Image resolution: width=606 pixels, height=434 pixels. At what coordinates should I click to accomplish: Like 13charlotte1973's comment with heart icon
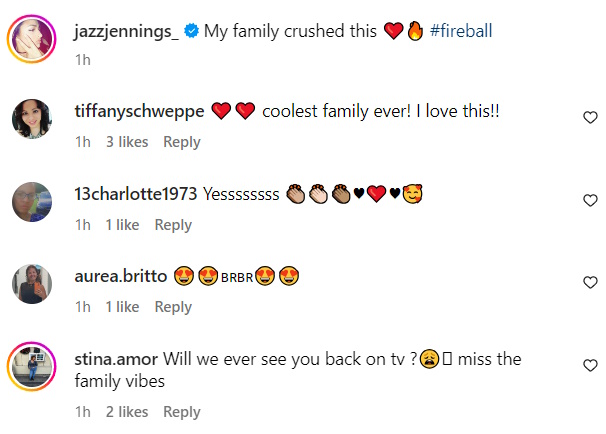(590, 200)
